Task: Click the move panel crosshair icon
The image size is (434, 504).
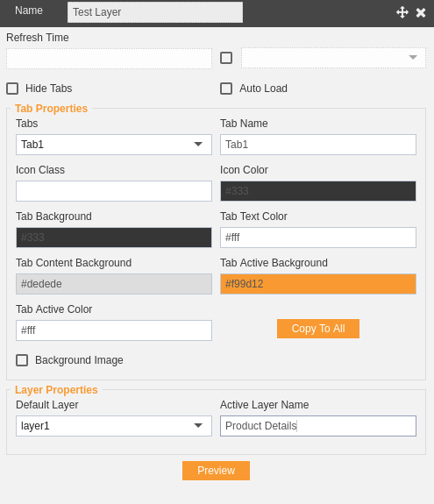Action: 402,12
